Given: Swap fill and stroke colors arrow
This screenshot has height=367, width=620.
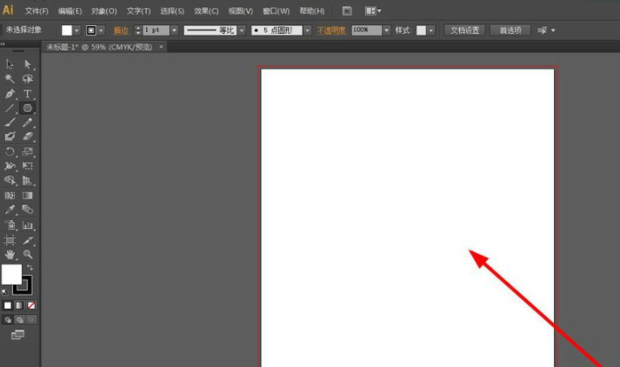Looking at the screenshot, I should pos(30,268).
